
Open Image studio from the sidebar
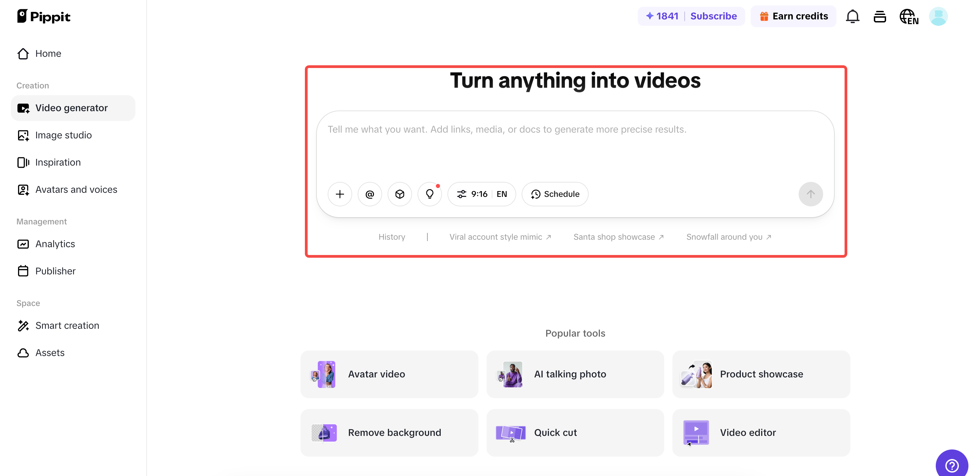63,135
